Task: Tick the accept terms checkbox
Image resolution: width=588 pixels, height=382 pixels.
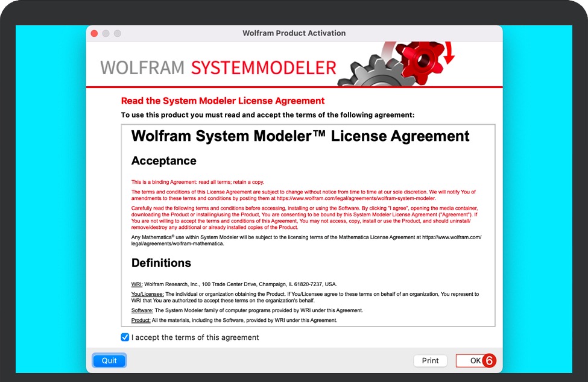Action: coord(125,337)
